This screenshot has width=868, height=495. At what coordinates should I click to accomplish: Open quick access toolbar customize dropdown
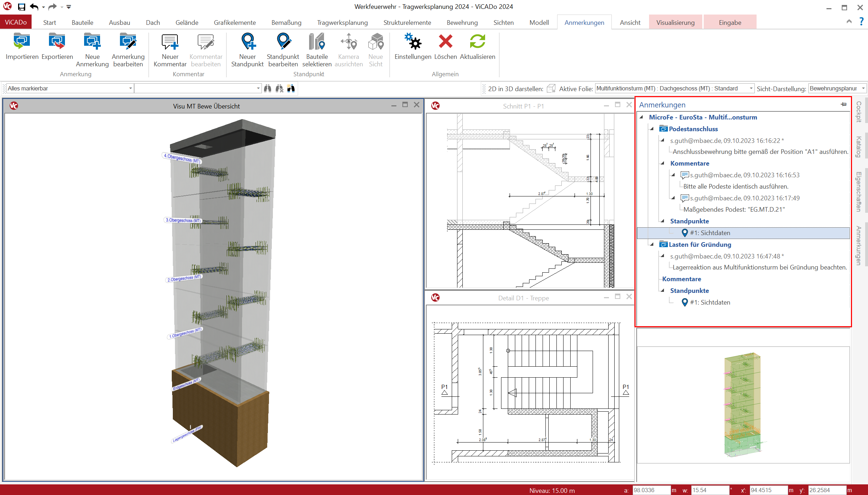pos(69,7)
